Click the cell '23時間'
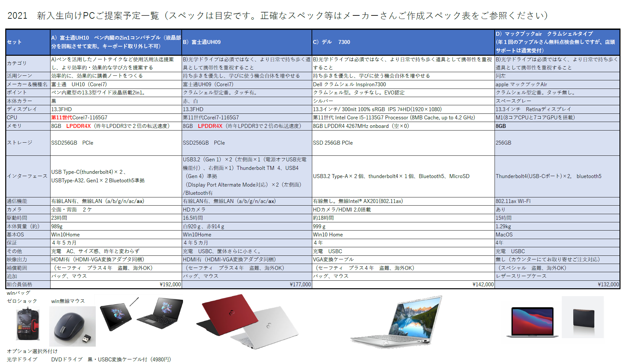Image resolution: width=630 pixels, height=364 pixels. pyautogui.click(x=116, y=218)
